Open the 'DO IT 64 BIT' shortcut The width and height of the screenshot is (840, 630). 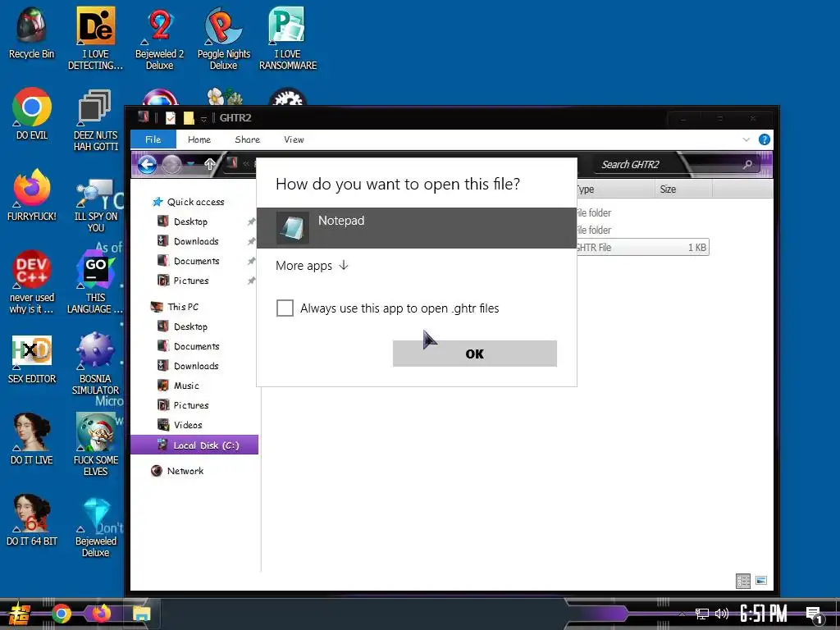(32, 519)
